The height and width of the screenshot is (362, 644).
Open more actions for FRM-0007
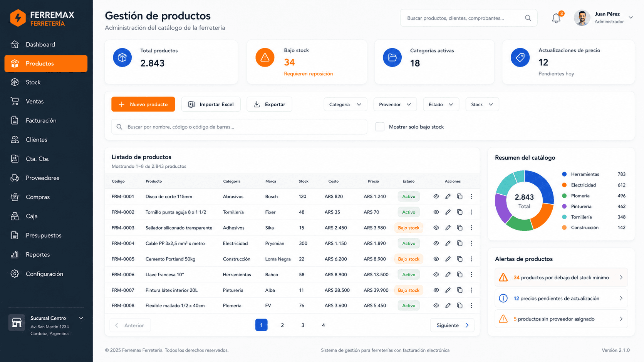click(x=471, y=290)
